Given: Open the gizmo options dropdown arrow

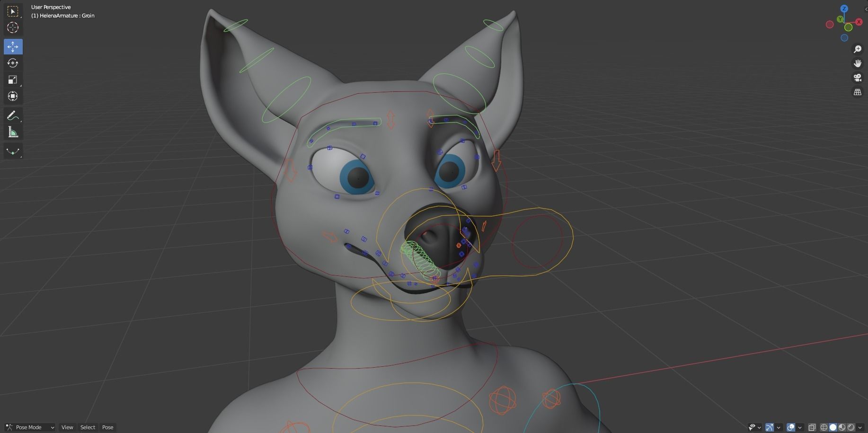Looking at the screenshot, I should (779, 427).
